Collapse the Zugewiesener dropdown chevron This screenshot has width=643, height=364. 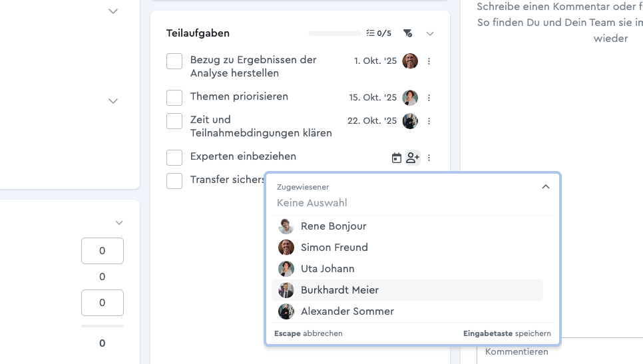pyautogui.click(x=546, y=187)
